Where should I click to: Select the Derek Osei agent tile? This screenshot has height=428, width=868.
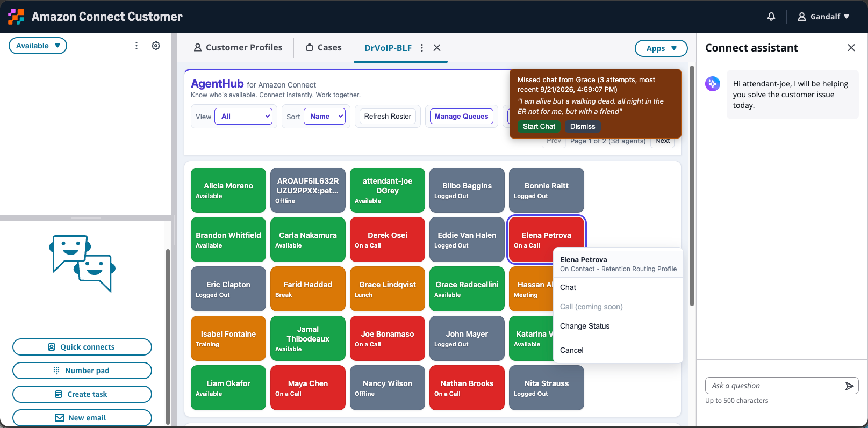[388, 240]
